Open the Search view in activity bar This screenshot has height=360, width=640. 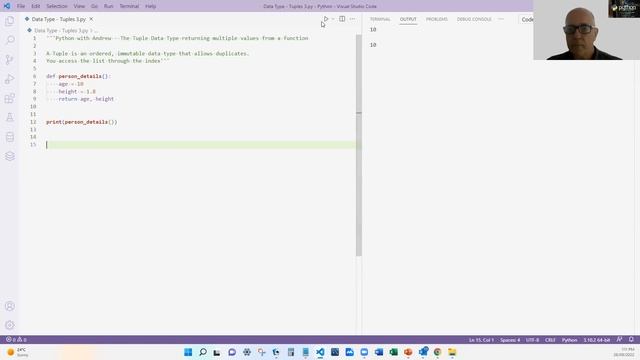(x=10, y=40)
